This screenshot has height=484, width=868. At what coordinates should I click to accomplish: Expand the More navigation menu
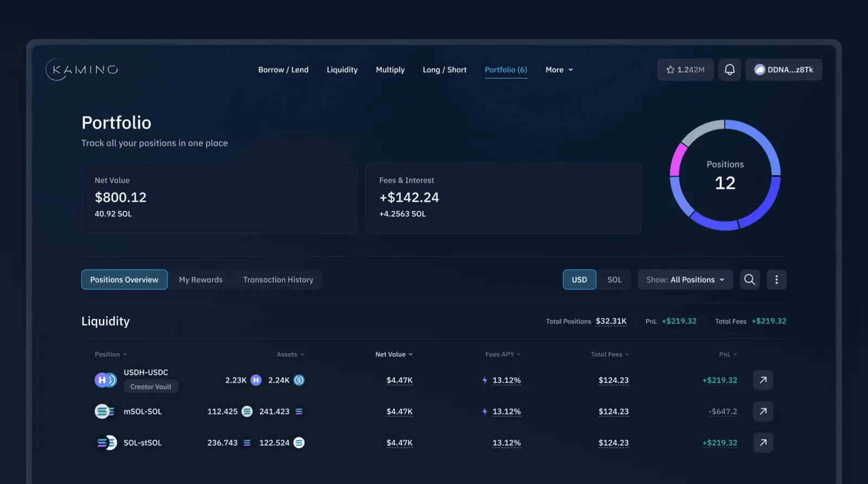click(559, 69)
